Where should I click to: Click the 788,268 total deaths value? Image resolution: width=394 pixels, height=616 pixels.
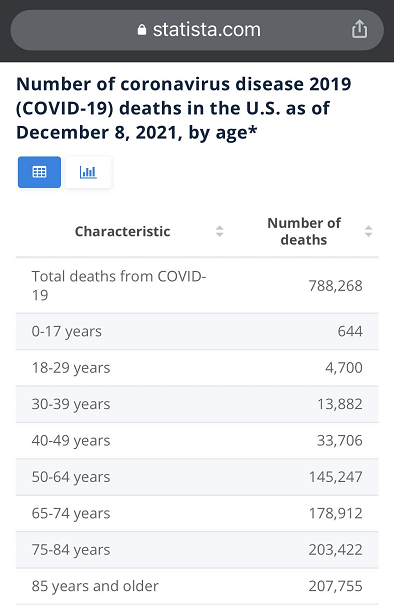pyautogui.click(x=335, y=286)
